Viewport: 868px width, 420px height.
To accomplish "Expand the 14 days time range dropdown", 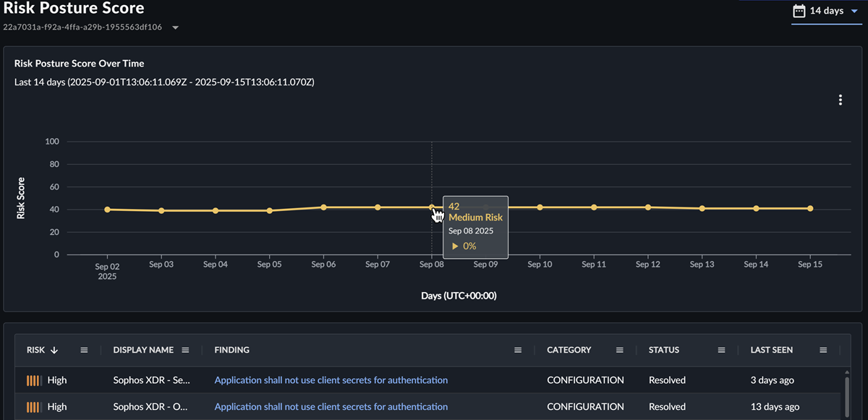I will coord(854,11).
